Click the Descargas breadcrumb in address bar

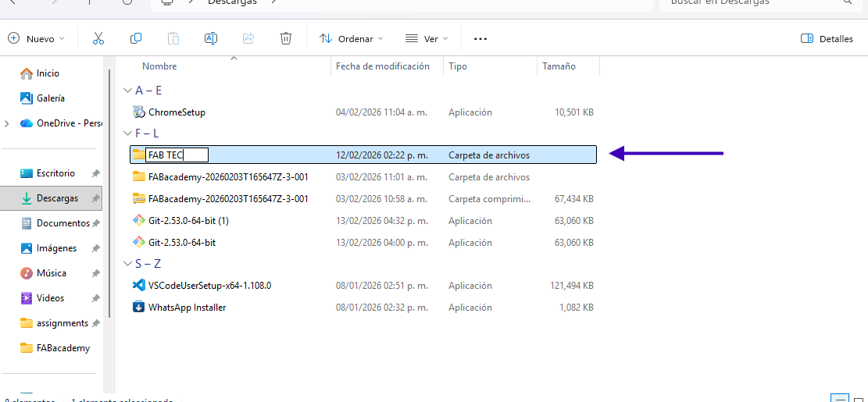pos(232,2)
